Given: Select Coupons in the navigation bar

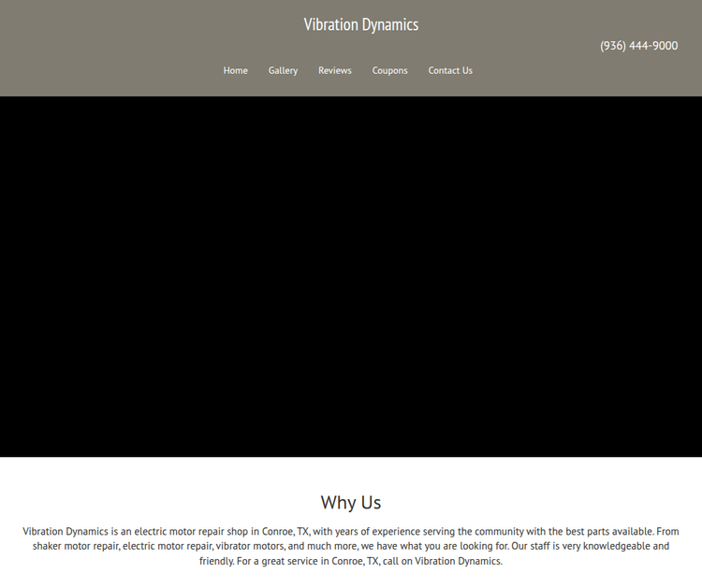Looking at the screenshot, I should 389,70.
